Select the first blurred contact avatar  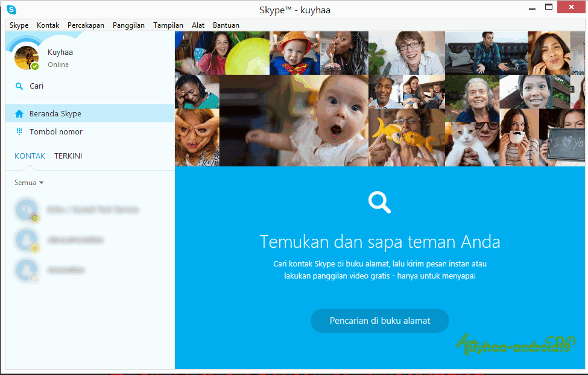(27, 210)
